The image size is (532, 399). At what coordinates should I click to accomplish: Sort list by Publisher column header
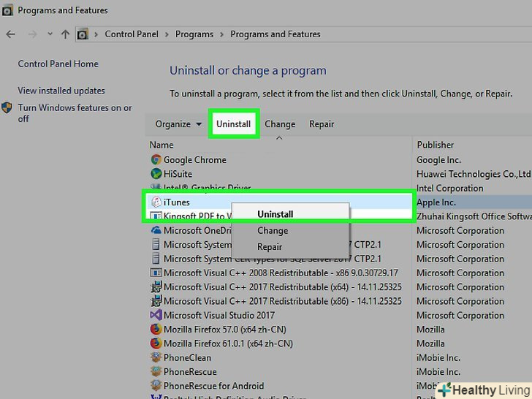tap(436, 145)
